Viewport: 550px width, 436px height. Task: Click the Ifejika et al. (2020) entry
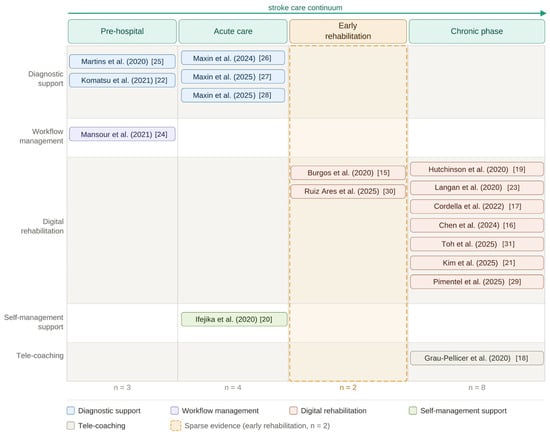234,320
